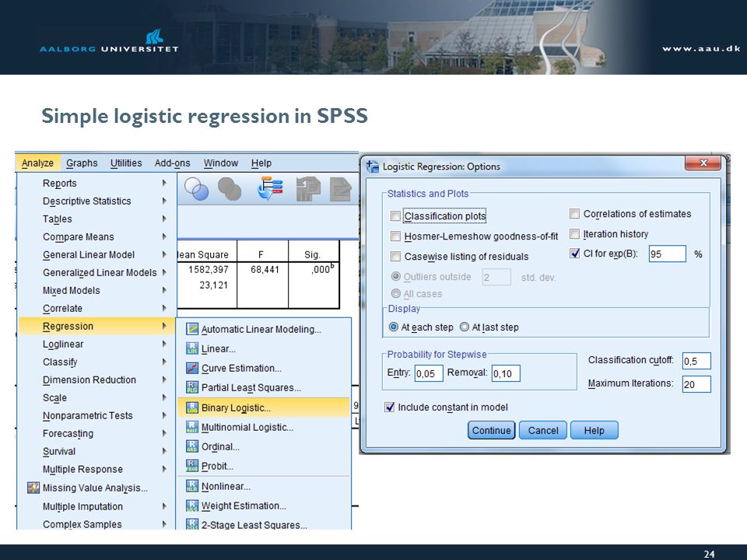This screenshot has width=747, height=560.
Task: Click the 2-Stage Least Squares icon
Action: point(192,524)
